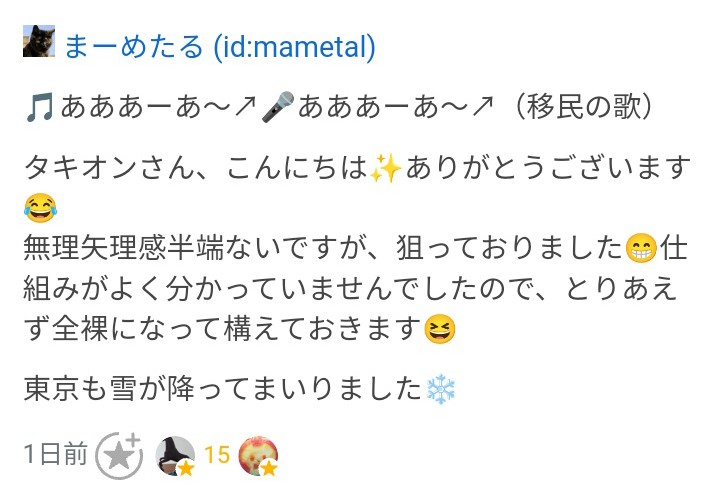The image size is (720, 490).
Task: Click the star badge on red avatar
Action: pos(269,468)
